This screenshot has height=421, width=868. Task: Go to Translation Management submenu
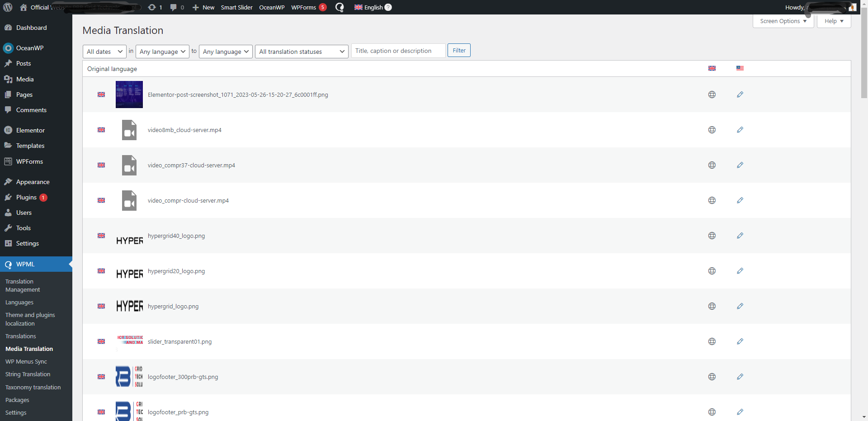click(x=23, y=285)
